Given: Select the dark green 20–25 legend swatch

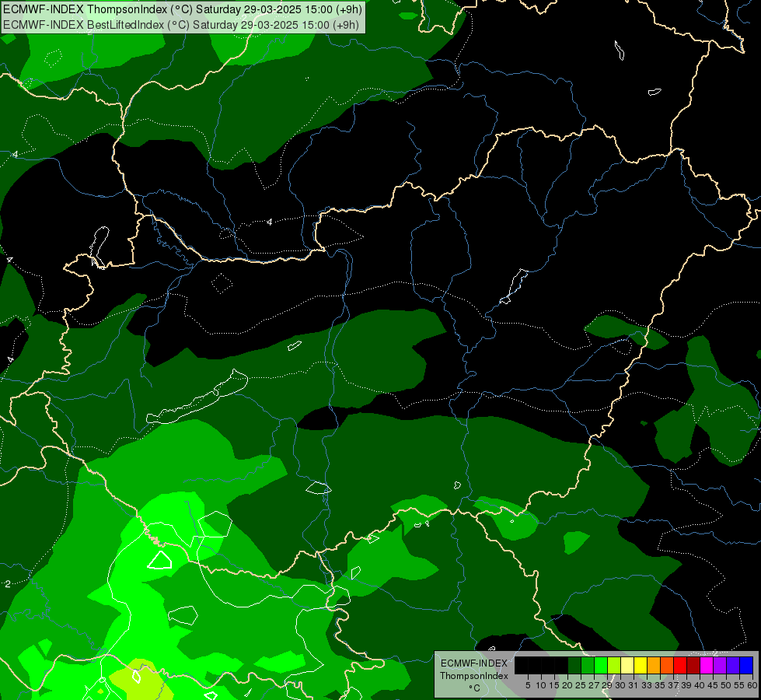Looking at the screenshot, I should (574, 665).
